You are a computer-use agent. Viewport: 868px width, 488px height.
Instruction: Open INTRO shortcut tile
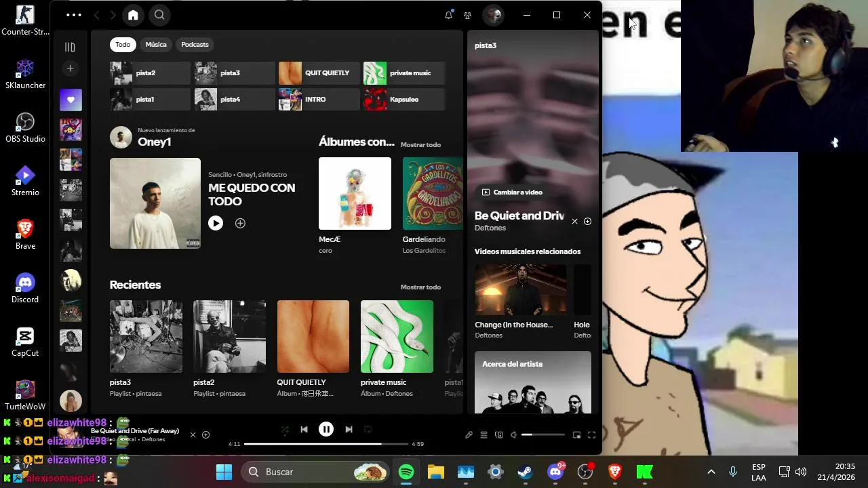(319, 100)
